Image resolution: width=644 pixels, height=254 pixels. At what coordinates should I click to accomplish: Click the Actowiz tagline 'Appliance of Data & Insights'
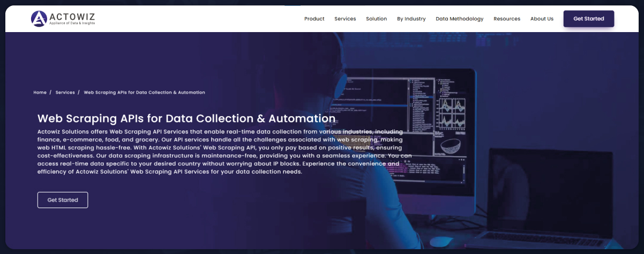coord(71,24)
